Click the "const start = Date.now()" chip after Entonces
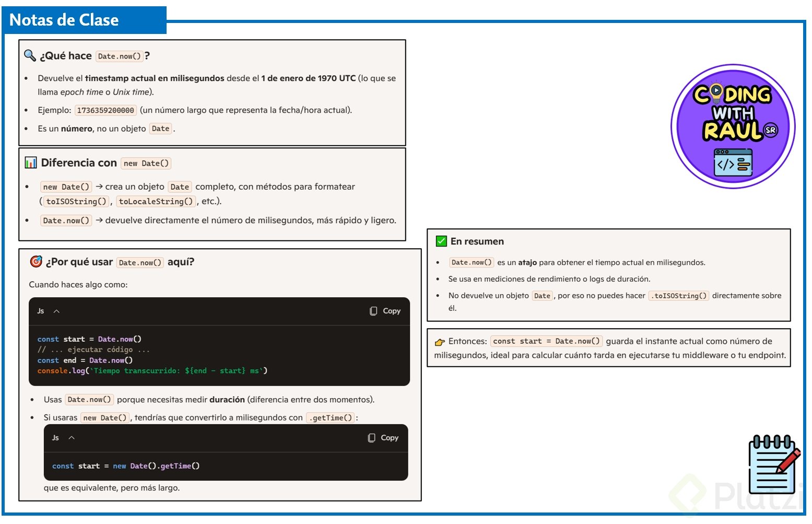 point(546,342)
